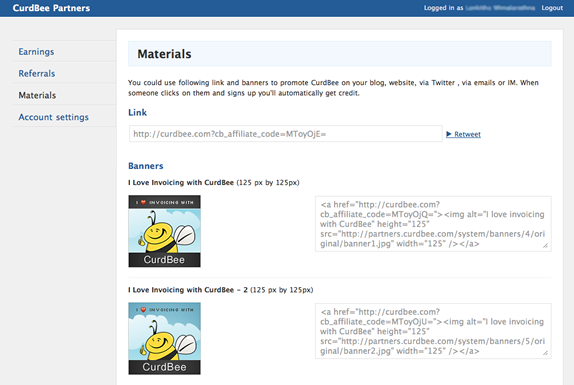Click the 'Banners' section heading

146,166
